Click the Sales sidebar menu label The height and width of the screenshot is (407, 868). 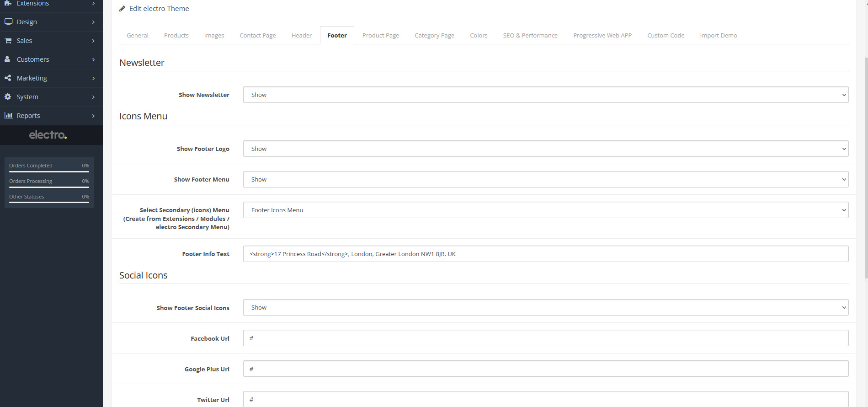24,41
